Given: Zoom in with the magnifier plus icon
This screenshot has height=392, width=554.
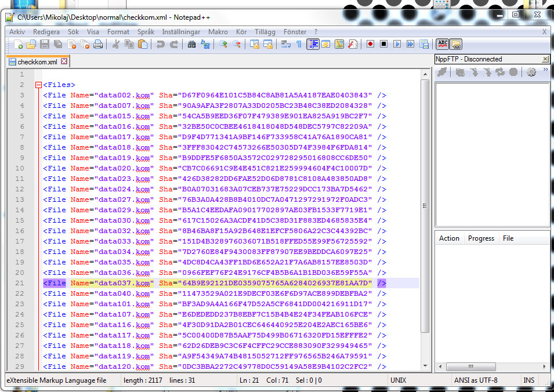Looking at the screenshot, I should pos(223,44).
